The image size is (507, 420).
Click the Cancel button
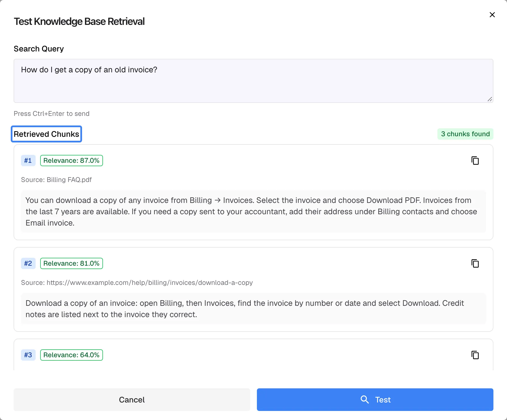click(132, 400)
